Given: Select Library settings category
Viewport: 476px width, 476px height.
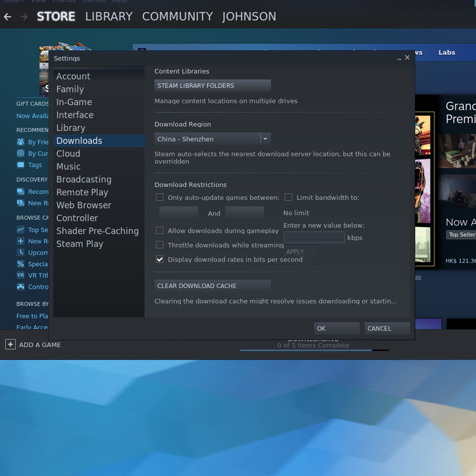Looking at the screenshot, I should (99, 128).
